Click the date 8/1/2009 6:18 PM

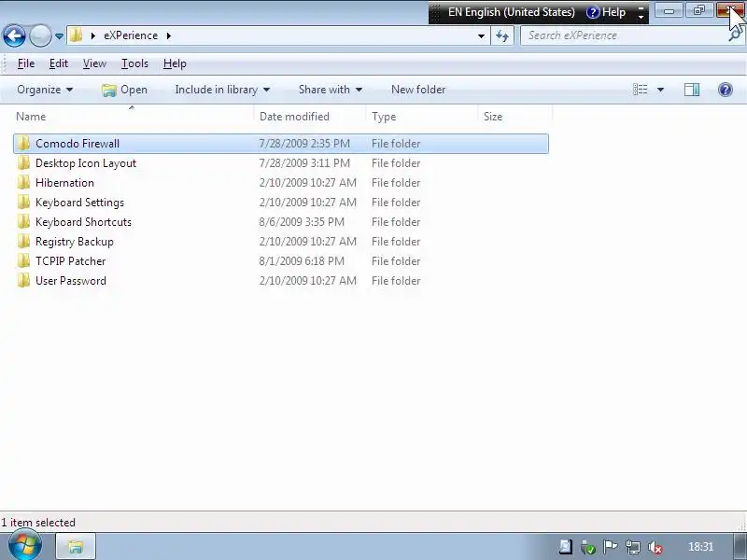click(x=302, y=261)
